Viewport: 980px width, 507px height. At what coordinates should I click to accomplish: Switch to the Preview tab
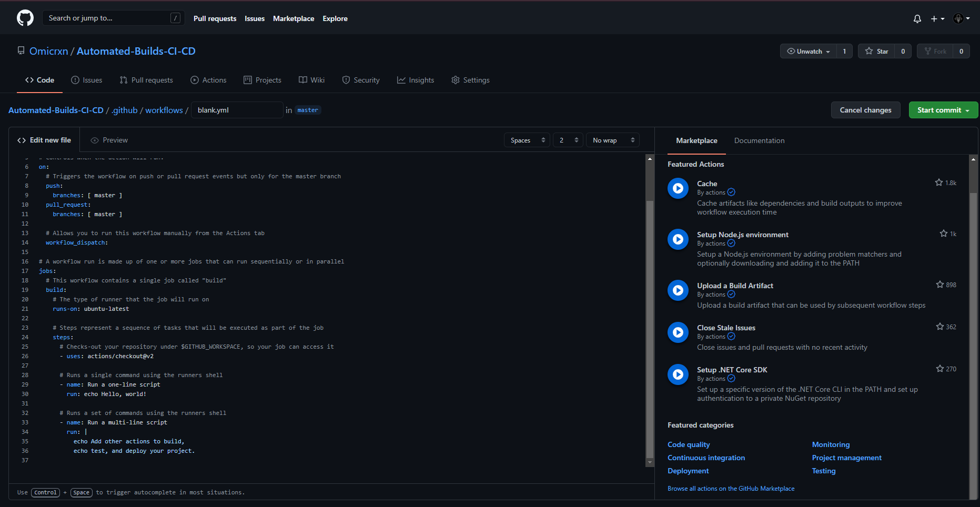point(109,140)
